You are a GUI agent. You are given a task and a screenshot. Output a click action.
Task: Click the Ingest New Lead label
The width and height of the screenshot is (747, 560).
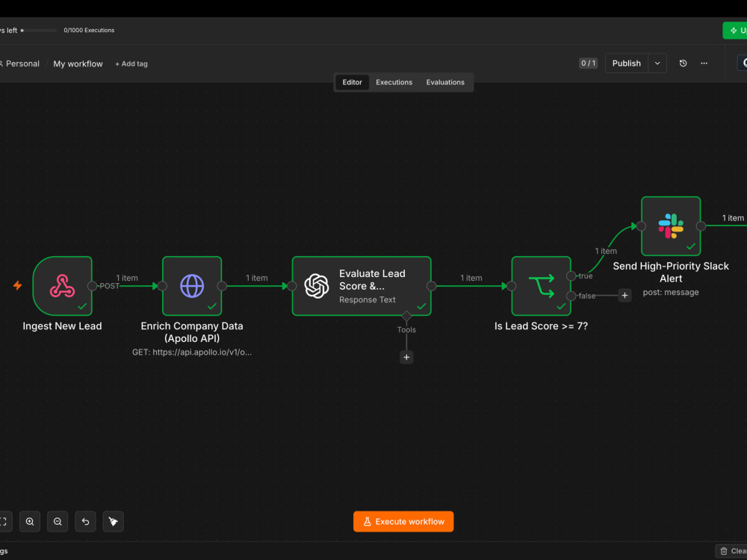[x=63, y=326]
